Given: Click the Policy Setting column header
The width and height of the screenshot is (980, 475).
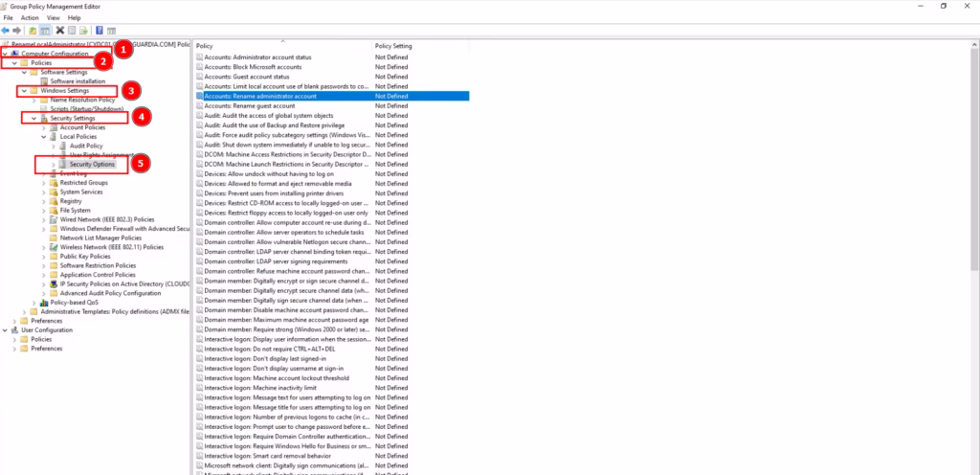Looking at the screenshot, I should [394, 45].
